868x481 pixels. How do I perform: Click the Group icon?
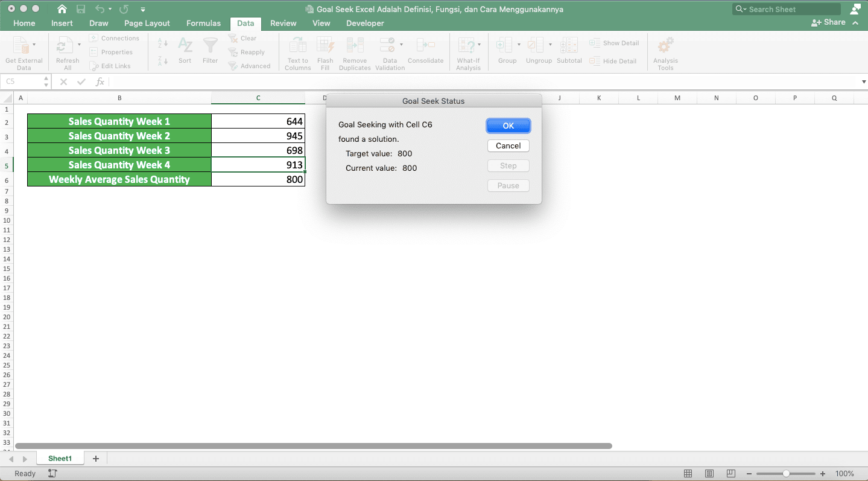click(x=504, y=45)
